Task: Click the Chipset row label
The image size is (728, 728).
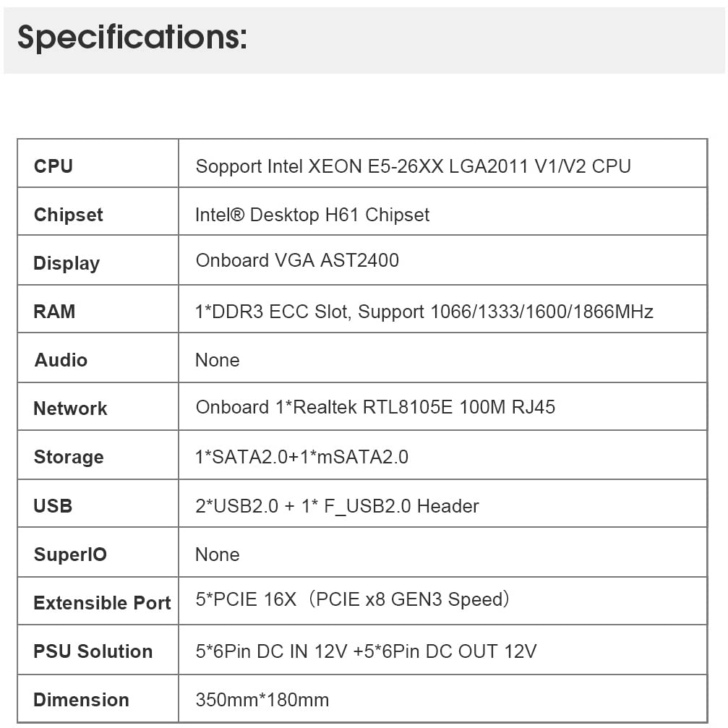Action: tap(69, 215)
